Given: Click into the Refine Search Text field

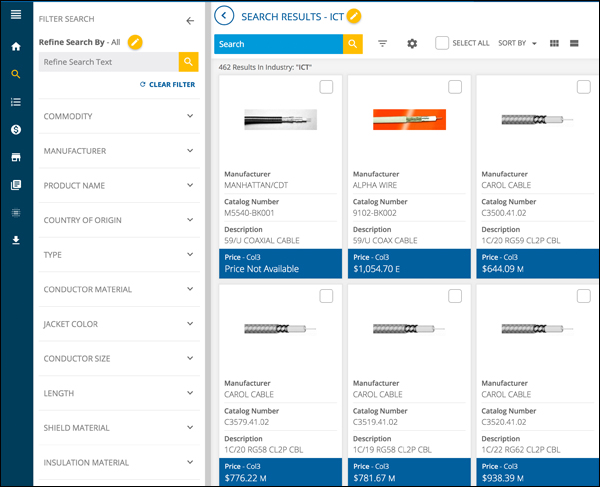Looking at the screenshot, I should point(109,62).
